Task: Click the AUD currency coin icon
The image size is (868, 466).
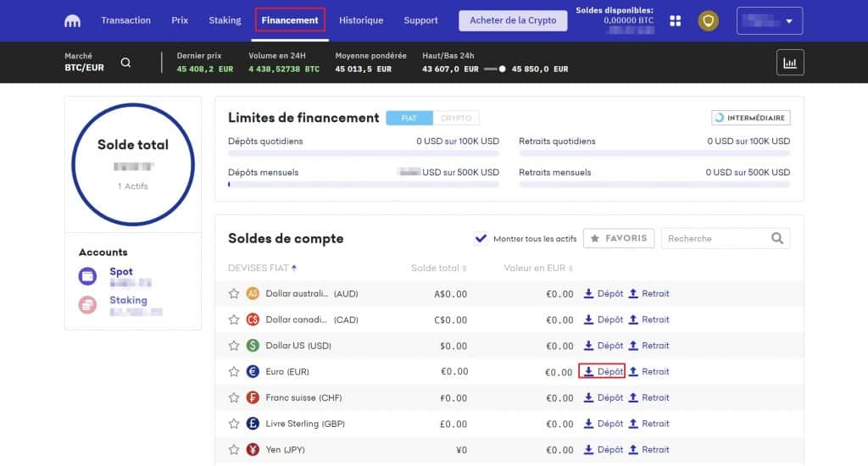Action: (253, 294)
